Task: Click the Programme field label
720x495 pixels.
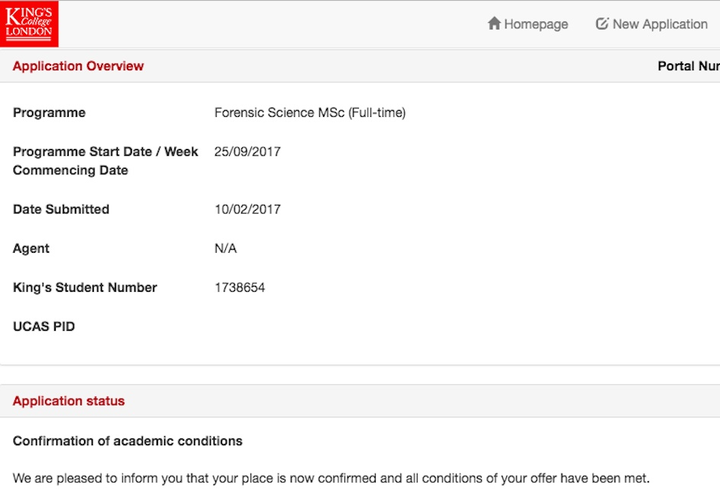Action: 49,113
